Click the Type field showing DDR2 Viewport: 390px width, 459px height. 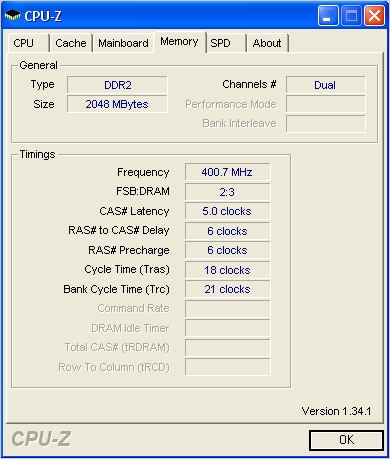pos(117,85)
